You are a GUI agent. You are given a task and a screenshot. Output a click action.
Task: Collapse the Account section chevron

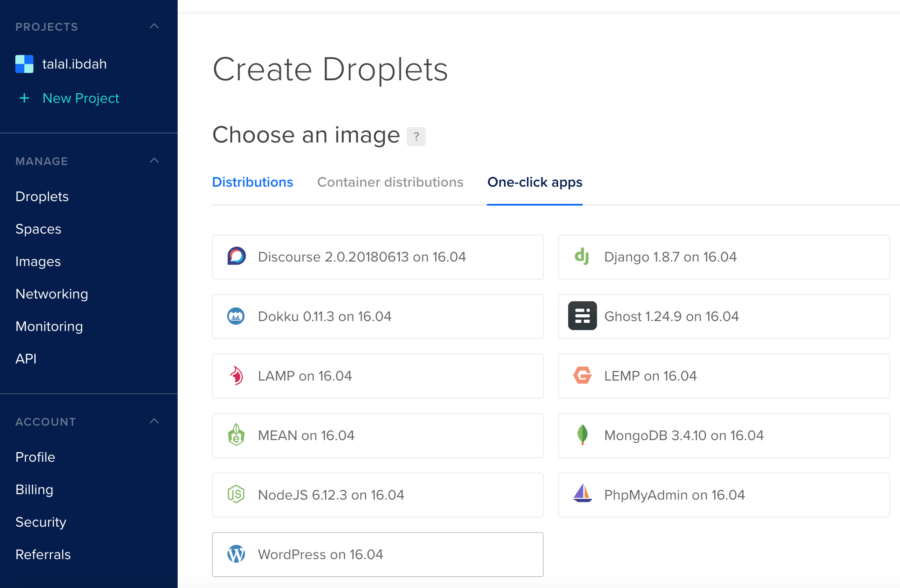point(154,421)
